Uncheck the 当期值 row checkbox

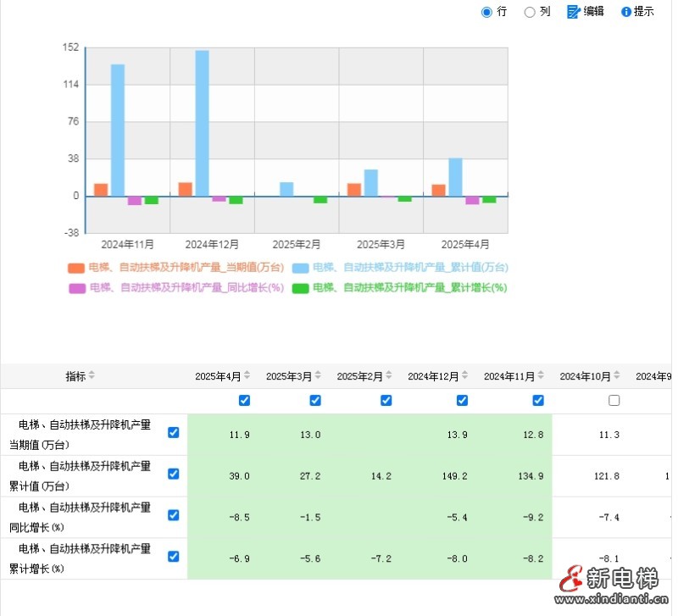click(174, 432)
